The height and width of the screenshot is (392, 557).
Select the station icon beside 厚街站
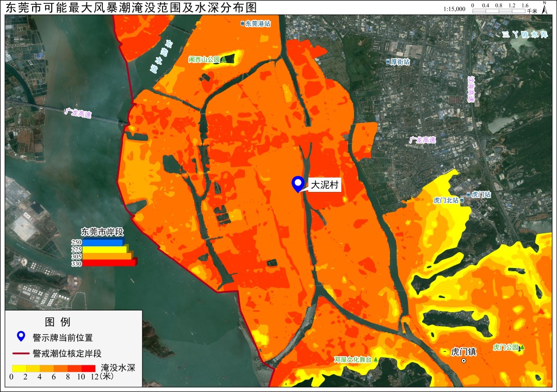388,62
